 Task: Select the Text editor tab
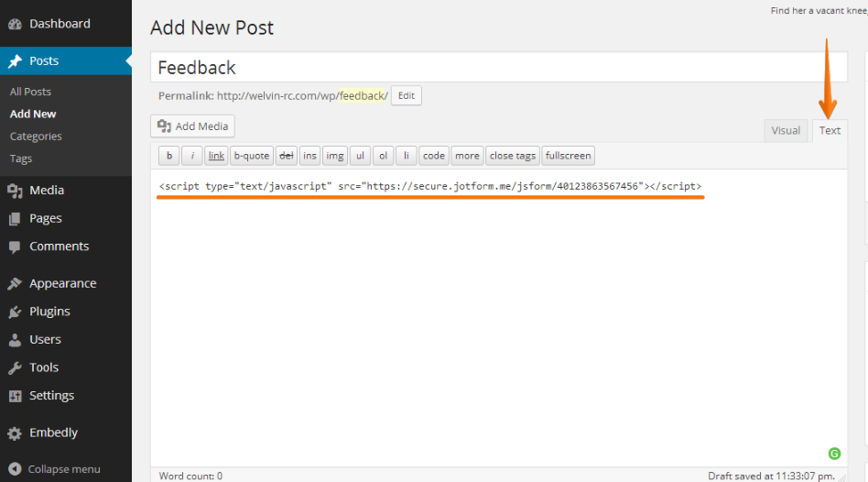coord(830,130)
